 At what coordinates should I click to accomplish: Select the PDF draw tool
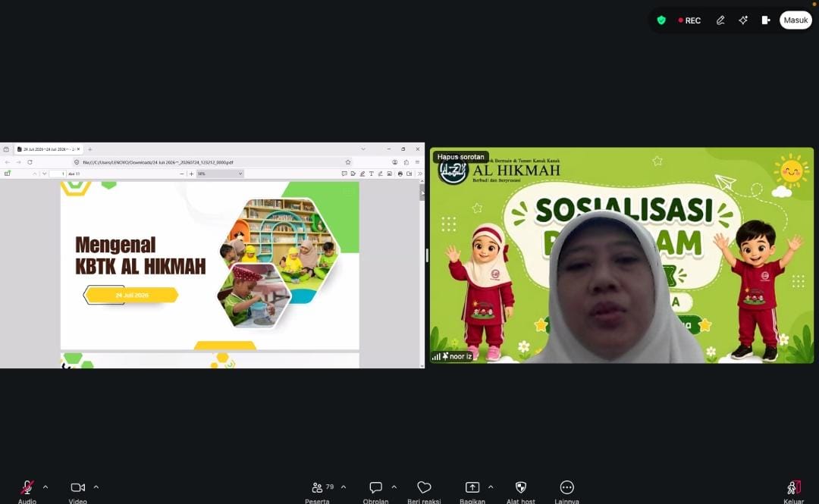pyautogui.click(x=380, y=174)
